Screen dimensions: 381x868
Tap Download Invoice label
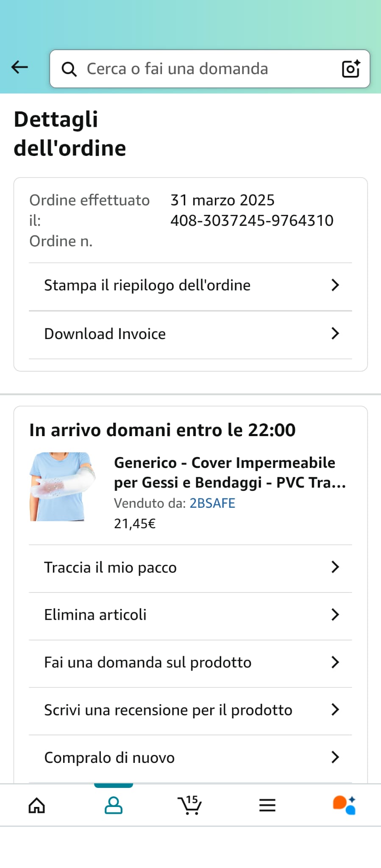tap(105, 334)
